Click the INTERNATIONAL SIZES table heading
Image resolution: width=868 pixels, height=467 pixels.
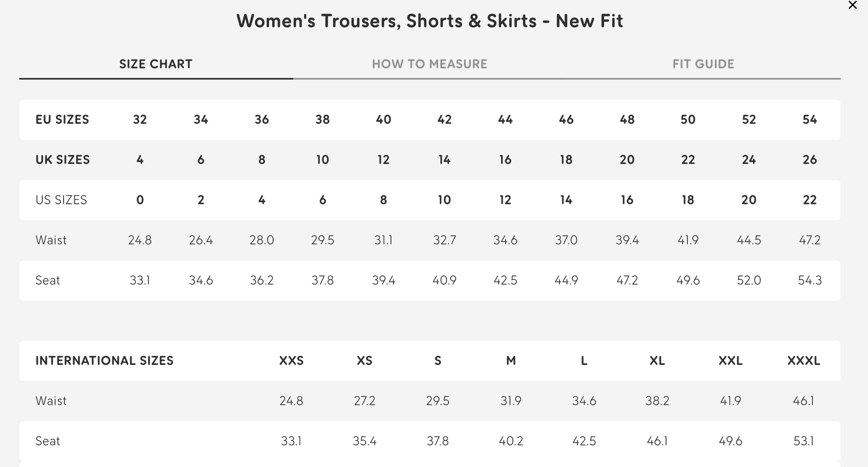104,360
